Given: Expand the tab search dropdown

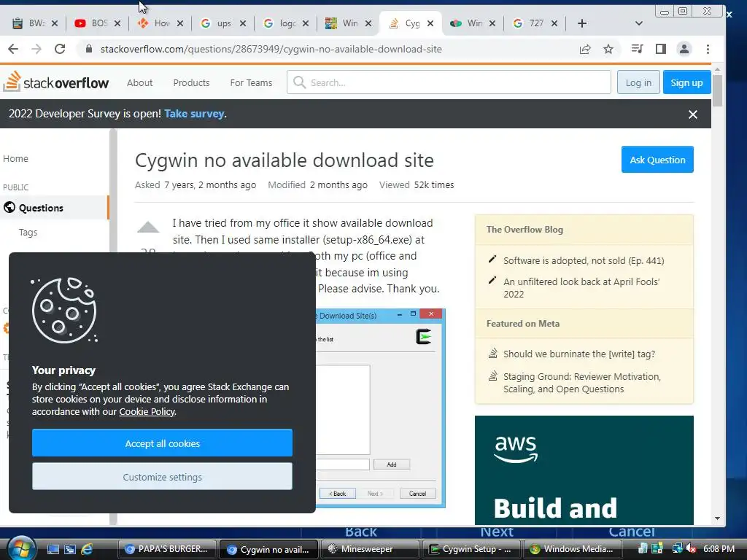Looking at the screenshot, I should click(x=639, y=23).
